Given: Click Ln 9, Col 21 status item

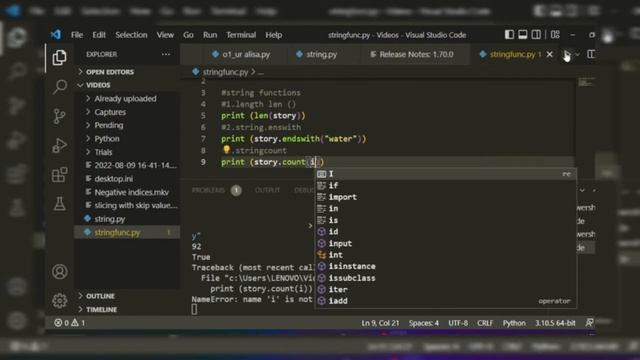Looking at the screenshot, I should point(380,323).
